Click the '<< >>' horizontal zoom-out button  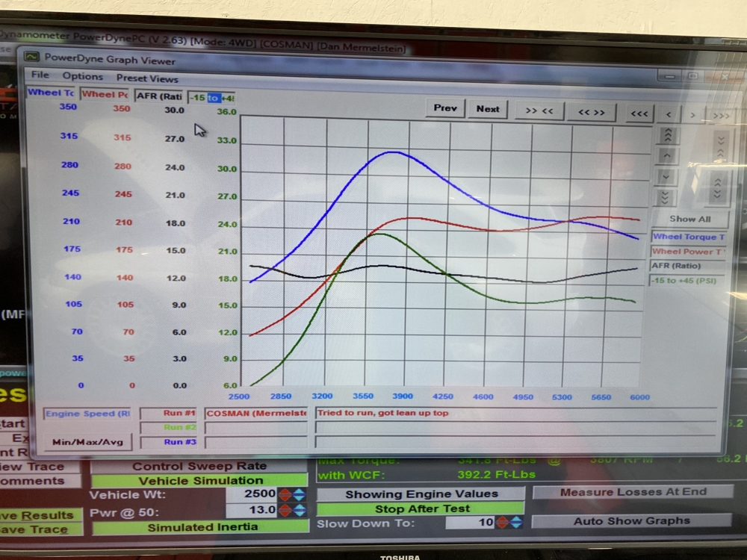tap(591, 112)
